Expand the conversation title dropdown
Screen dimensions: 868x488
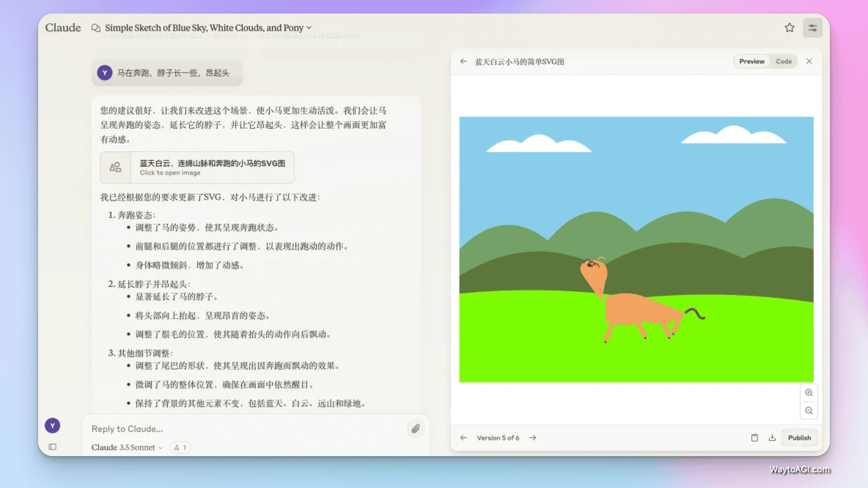309,28
